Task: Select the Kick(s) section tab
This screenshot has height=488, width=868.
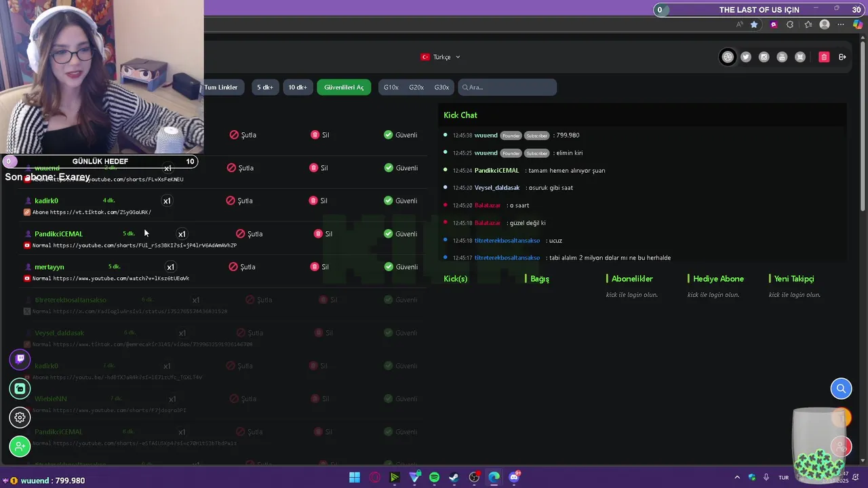Action: 456,279
